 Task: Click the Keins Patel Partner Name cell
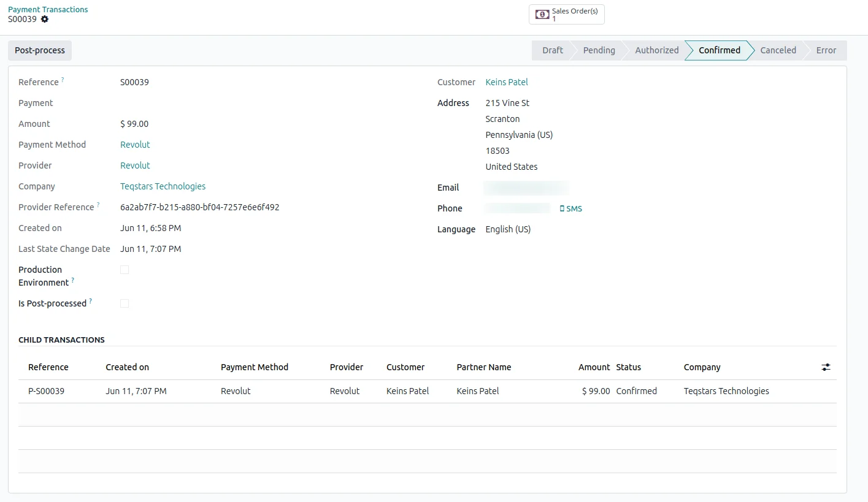coord(478,391)
